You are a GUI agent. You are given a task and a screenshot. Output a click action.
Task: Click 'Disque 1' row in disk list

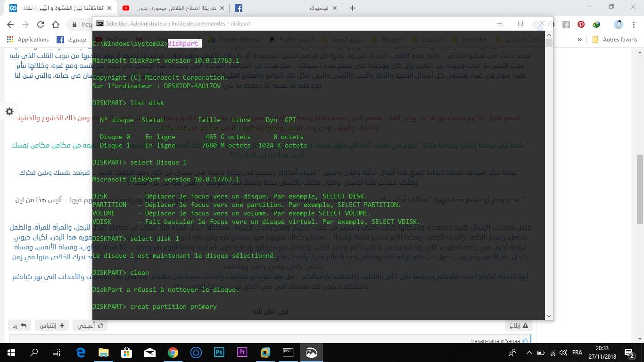pyautogui.click(x=203, y=145)
